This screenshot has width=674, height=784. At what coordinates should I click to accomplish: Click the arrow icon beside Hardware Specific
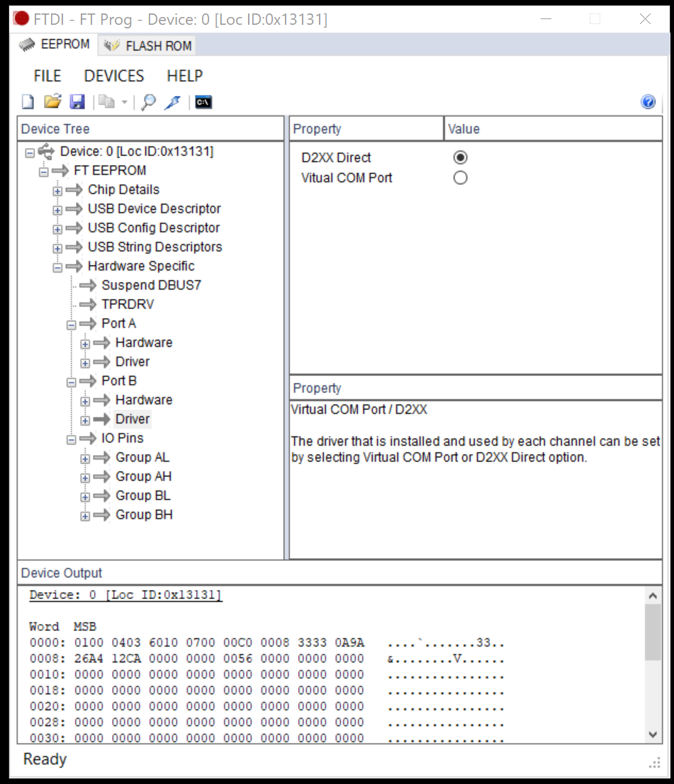74,266
